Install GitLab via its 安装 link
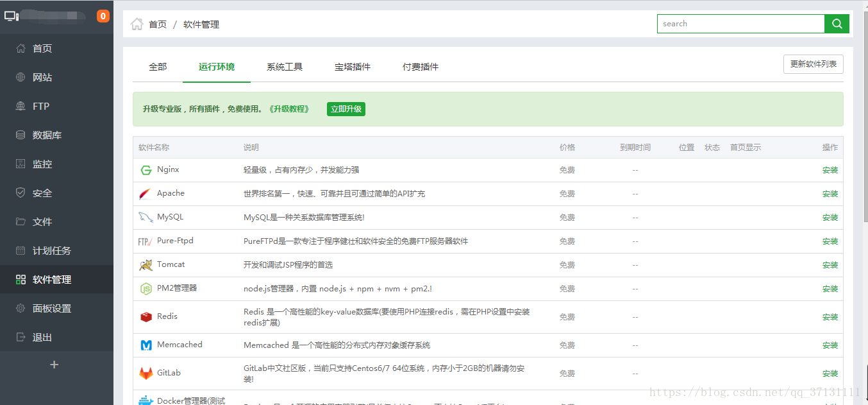 (x=830, y=374)
